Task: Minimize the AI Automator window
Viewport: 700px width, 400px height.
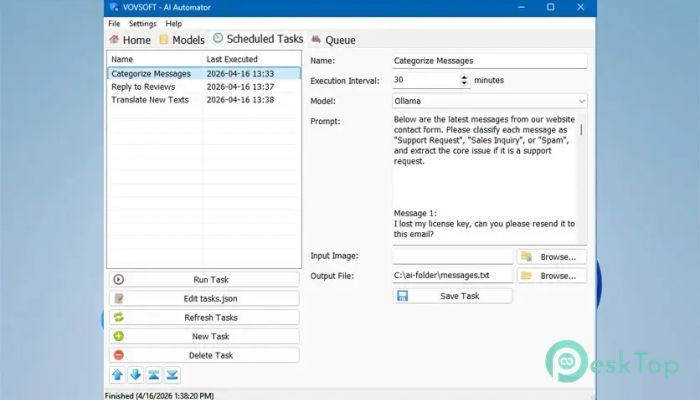Action: [x=521, y=7]
